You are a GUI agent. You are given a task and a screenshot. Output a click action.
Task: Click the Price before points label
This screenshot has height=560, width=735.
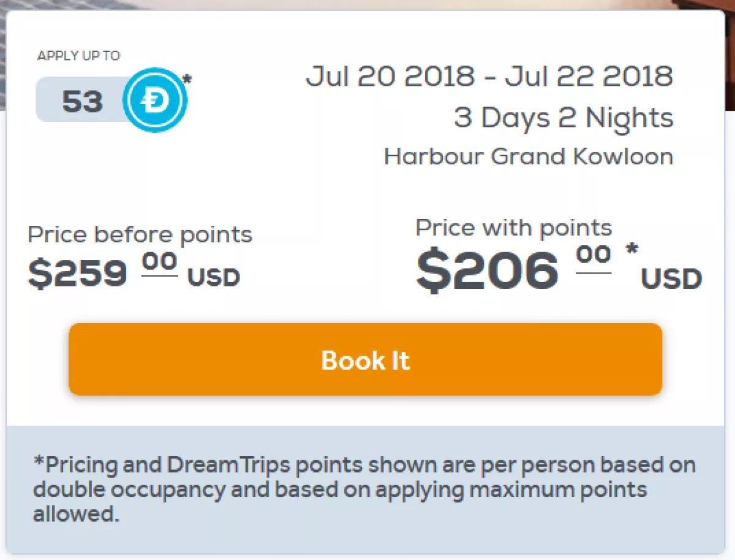(140, 234)
